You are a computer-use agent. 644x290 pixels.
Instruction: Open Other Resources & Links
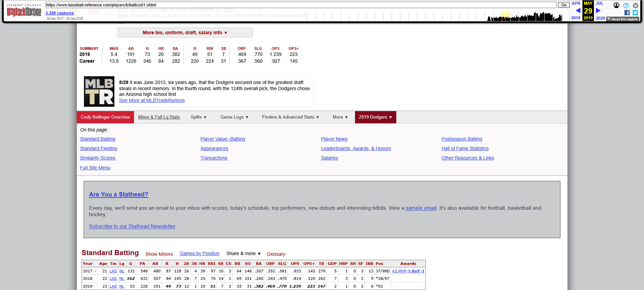point(468,158)
